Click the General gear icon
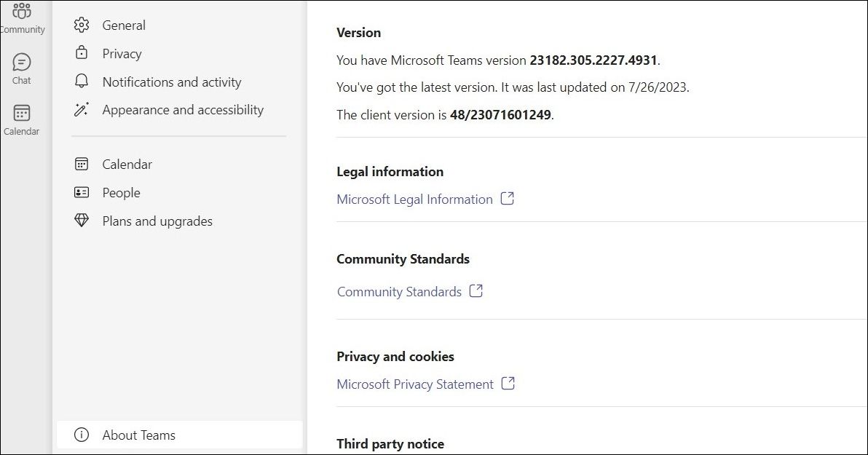This screenshot has height=455, width=868. tap(82, 25)
